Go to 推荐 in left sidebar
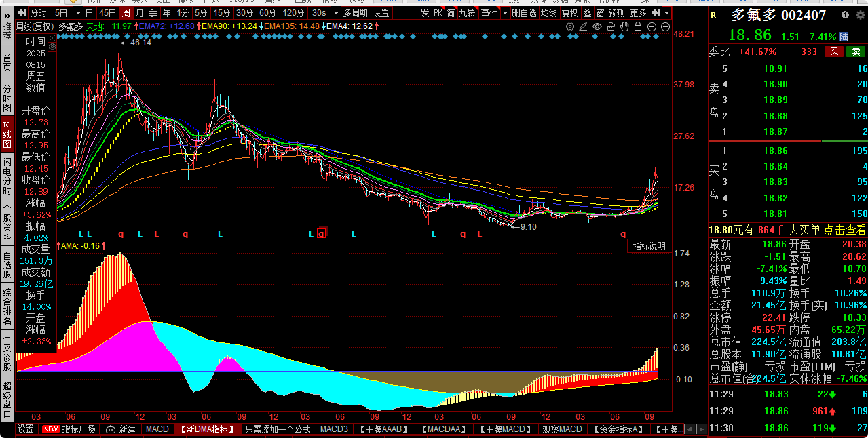Screen dimensions: 868x438 click(x=7, y=32)
